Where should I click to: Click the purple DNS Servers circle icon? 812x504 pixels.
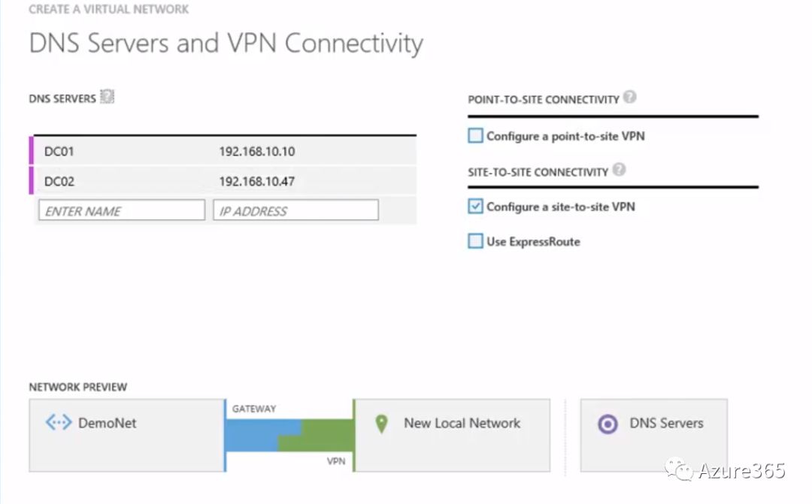coord(607,424)
